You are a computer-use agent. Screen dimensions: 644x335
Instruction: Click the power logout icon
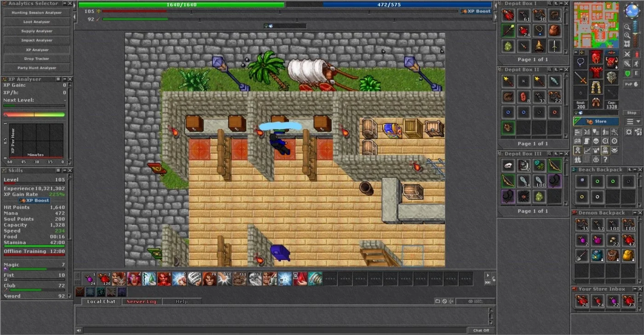click(596, 159)
